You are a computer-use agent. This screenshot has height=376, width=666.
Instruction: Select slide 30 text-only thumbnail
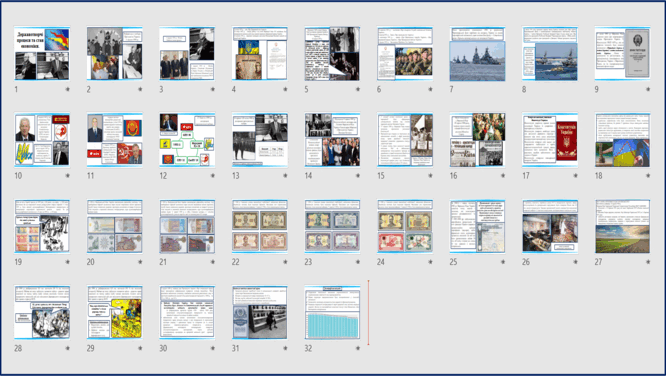(x=187, y=312)
